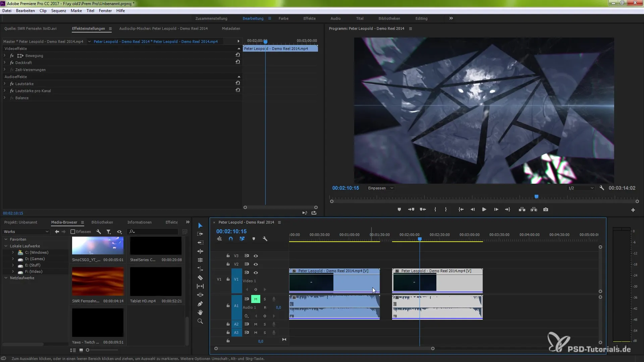Unmute the A1 audio track
644x362 pixels.
coord(256,299)
